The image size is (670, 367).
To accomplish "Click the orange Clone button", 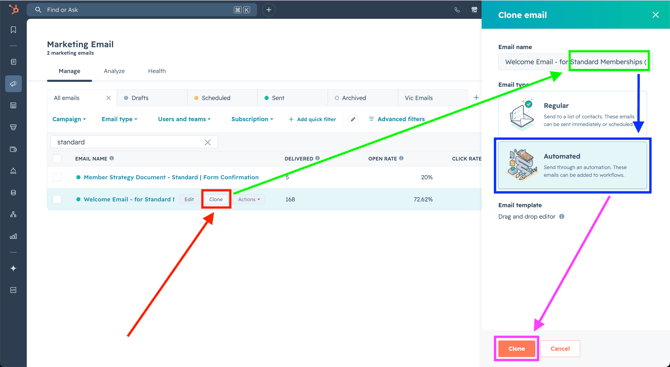I will [517, 349].
